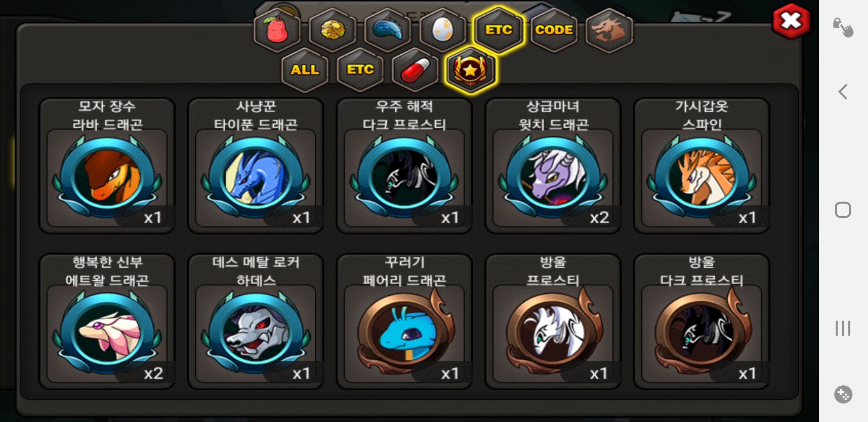Choose the lower ETC sub-filter
Viewport: 868px width, 422px height.
coord(360,70)
